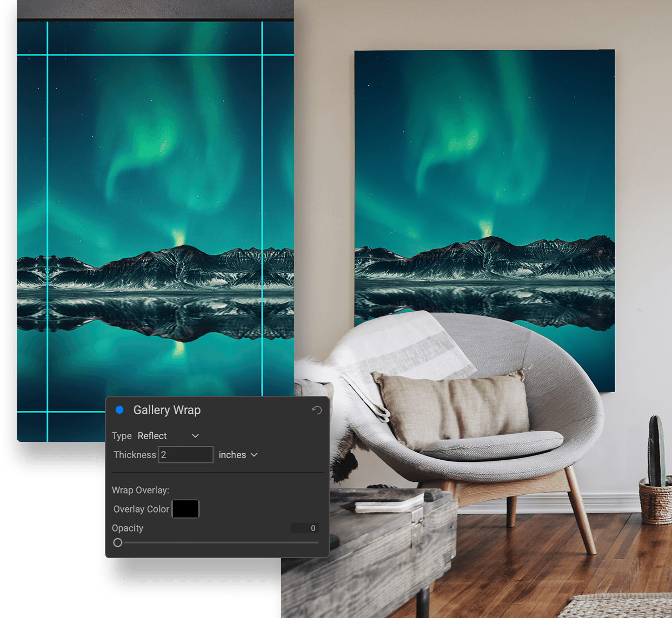Open the Type dropdown currently set to Reflect
This screenshot has height=618, width=672.
click(168, 435)
